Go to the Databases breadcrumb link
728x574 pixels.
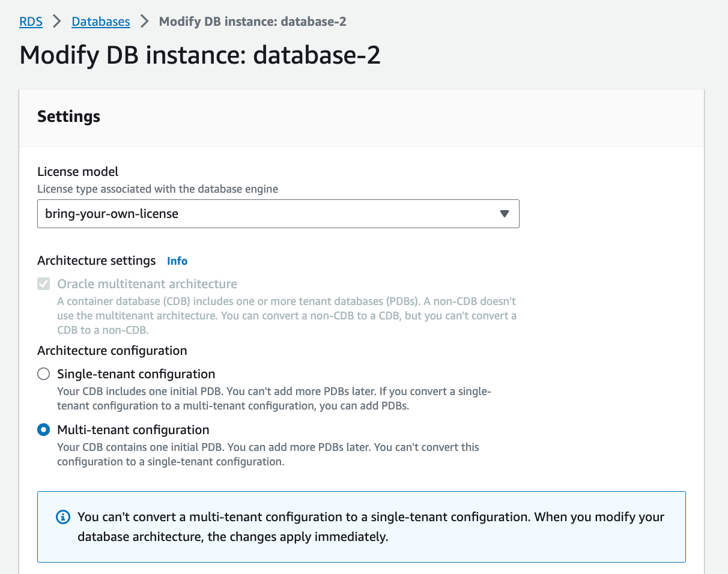tap(100, 22)
